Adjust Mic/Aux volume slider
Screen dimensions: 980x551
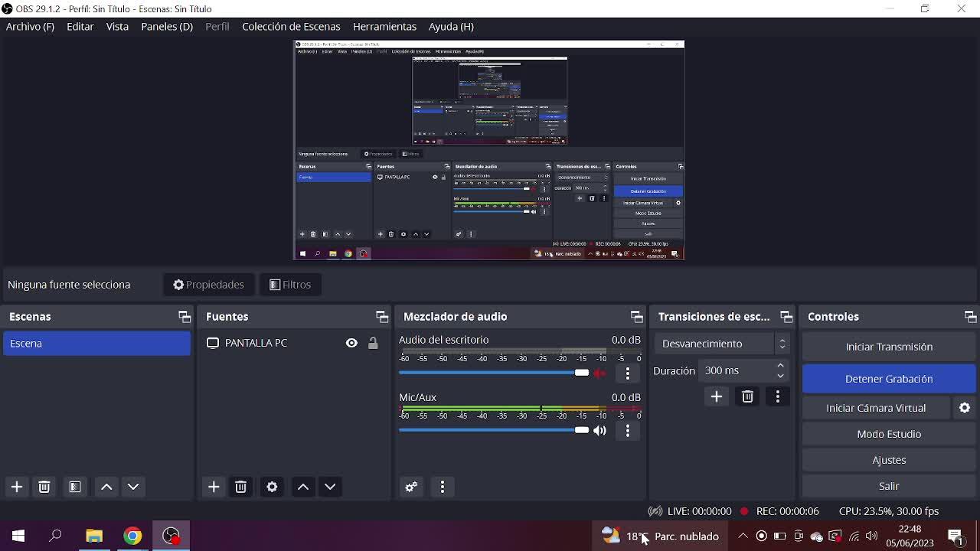point(494,430)
